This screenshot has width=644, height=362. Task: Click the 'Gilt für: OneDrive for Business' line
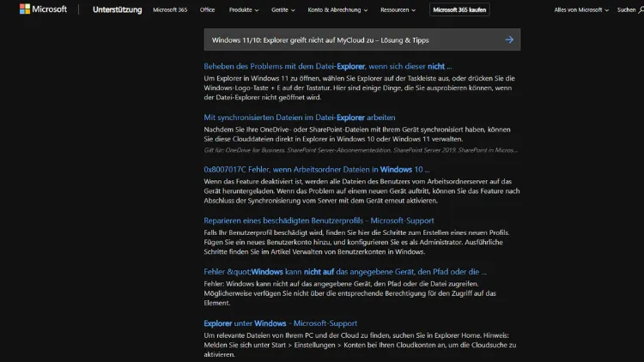[x=361, y=150]
